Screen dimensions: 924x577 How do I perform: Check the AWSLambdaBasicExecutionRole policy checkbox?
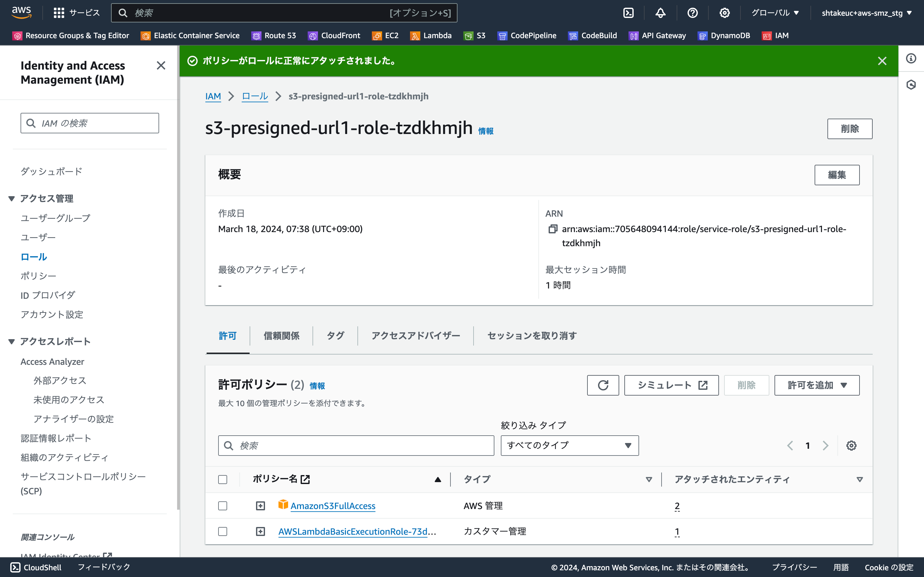(223, 531)
